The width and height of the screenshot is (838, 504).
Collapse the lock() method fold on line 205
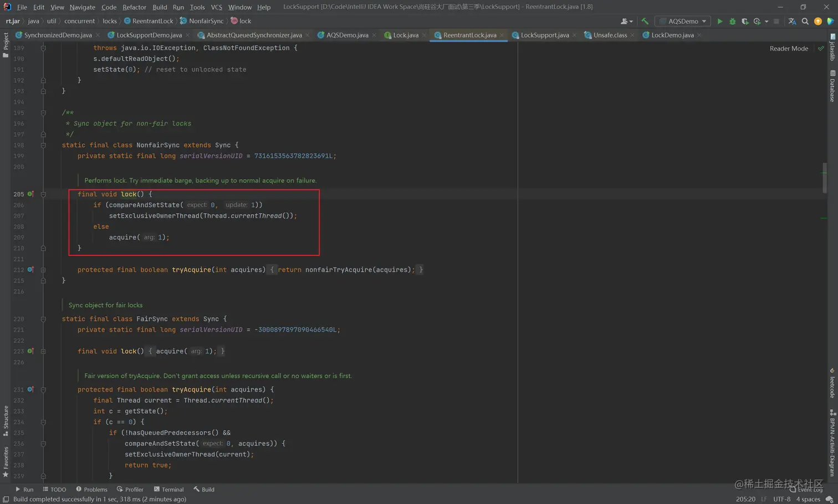tap(43, 194)
